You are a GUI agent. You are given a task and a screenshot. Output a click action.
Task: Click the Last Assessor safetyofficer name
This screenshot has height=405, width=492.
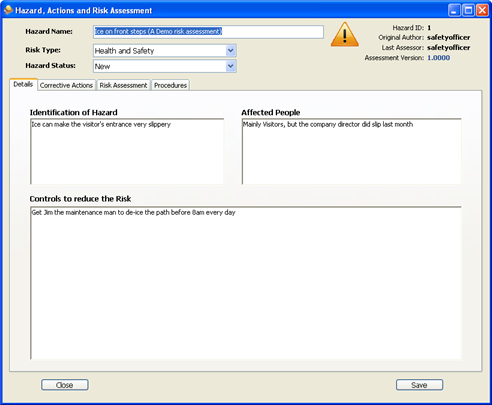[449, 48]
